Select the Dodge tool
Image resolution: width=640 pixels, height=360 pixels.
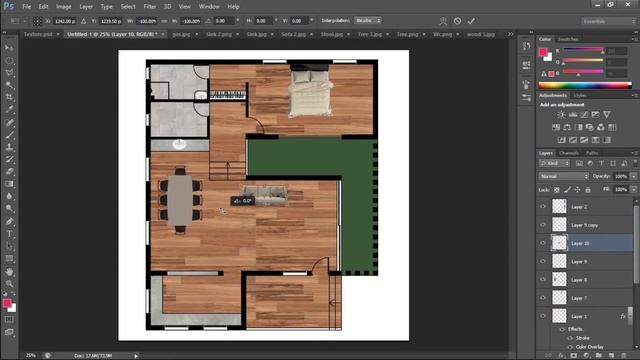click(x=9, y=209)
